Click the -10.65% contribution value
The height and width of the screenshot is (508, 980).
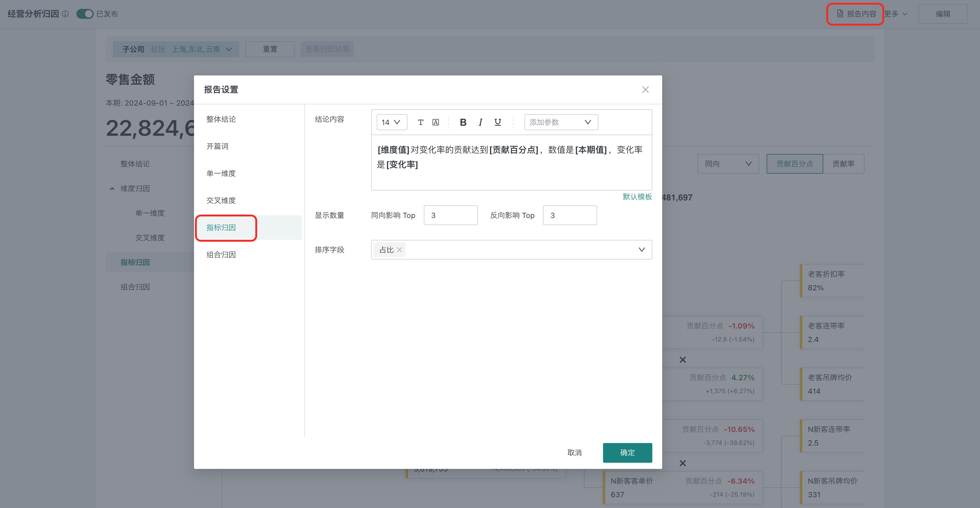tap(739, 429)
